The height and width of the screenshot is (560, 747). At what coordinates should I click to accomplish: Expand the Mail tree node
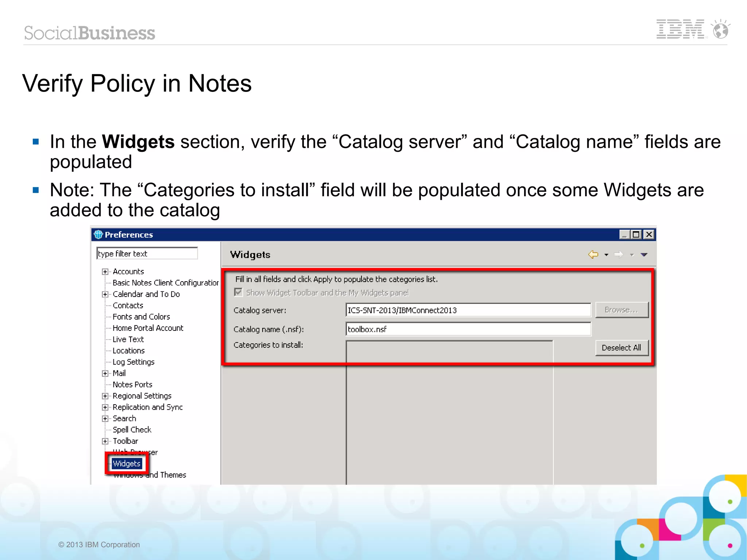pos(105,374)
